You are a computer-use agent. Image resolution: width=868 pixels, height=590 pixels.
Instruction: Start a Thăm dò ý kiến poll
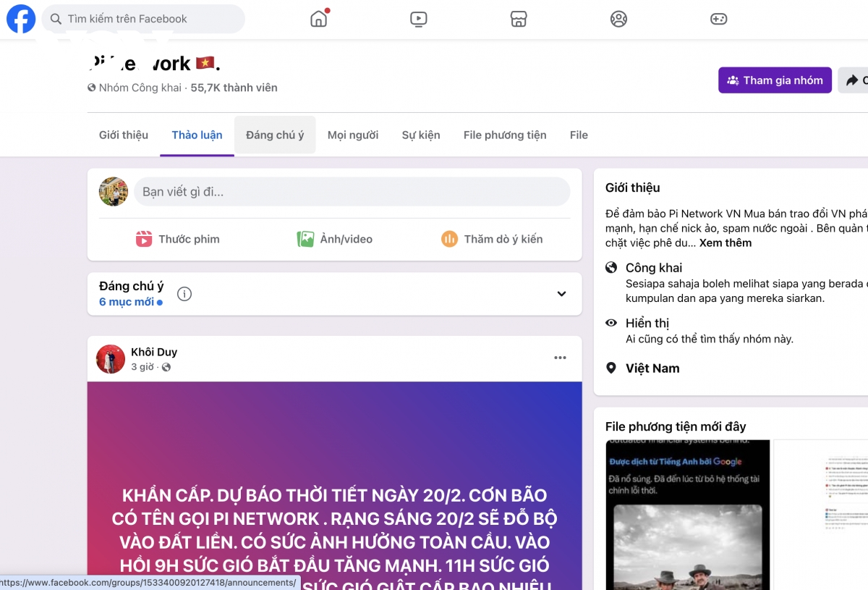(x=492, y=239)
